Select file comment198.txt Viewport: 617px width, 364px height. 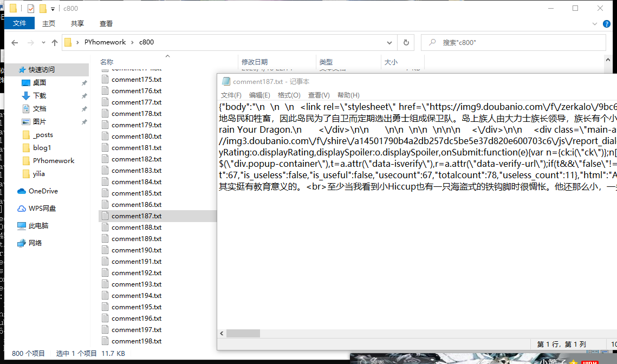click(136, 341)
